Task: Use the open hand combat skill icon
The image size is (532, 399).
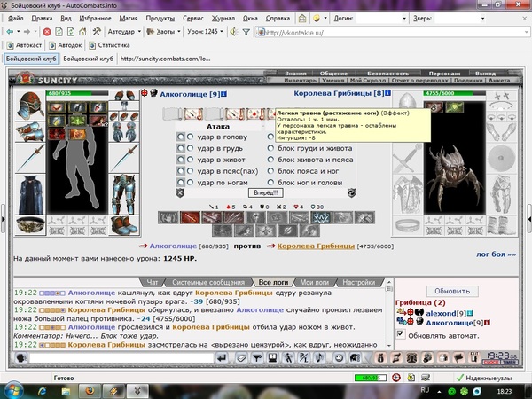Action: point(168,217)
